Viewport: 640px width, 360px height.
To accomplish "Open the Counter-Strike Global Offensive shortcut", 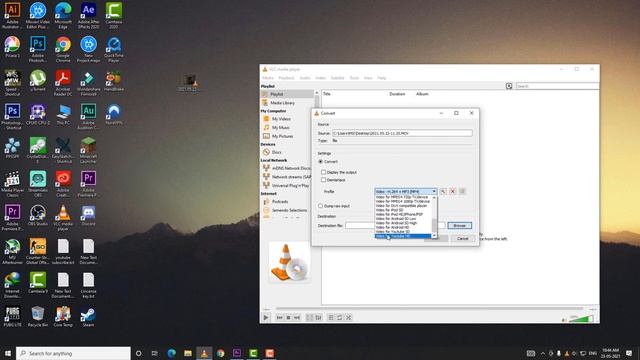I will coord(38,251).
